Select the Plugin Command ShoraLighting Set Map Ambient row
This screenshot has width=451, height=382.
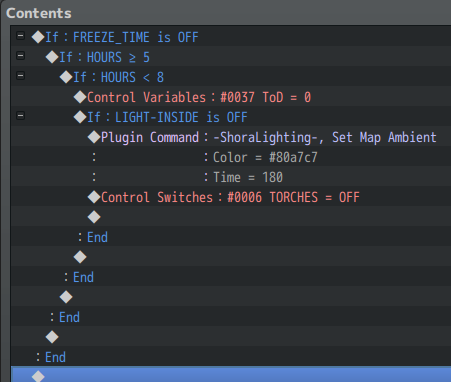point(231,136)
